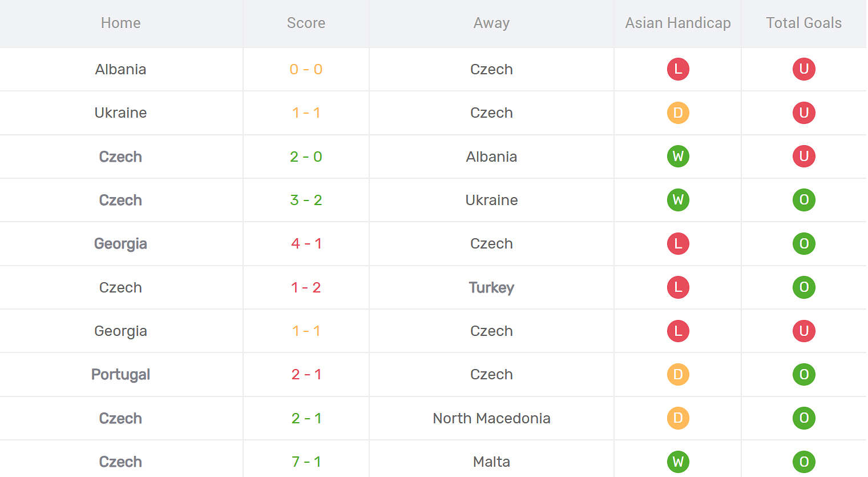Image resolution: width=868 pixels, height=477 pixels.
Task: Click the L badge in Albania vs Czech row
Action: tap(678, 69)
